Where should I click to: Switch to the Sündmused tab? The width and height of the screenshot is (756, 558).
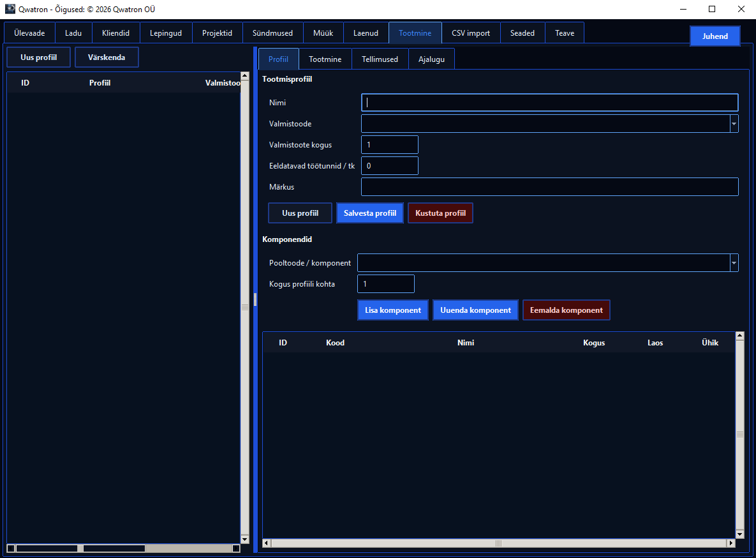coord(272,33)
